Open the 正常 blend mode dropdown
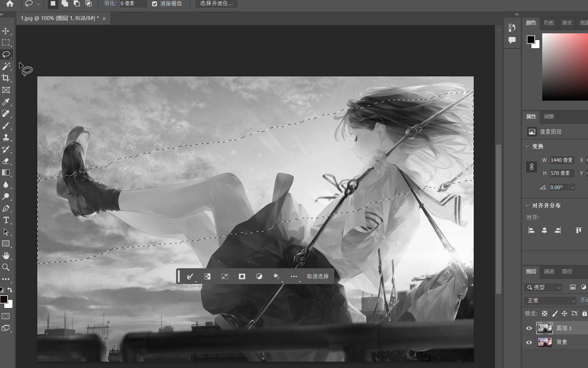Viewport: 588px width, 368px height. (x=550, y=300)
